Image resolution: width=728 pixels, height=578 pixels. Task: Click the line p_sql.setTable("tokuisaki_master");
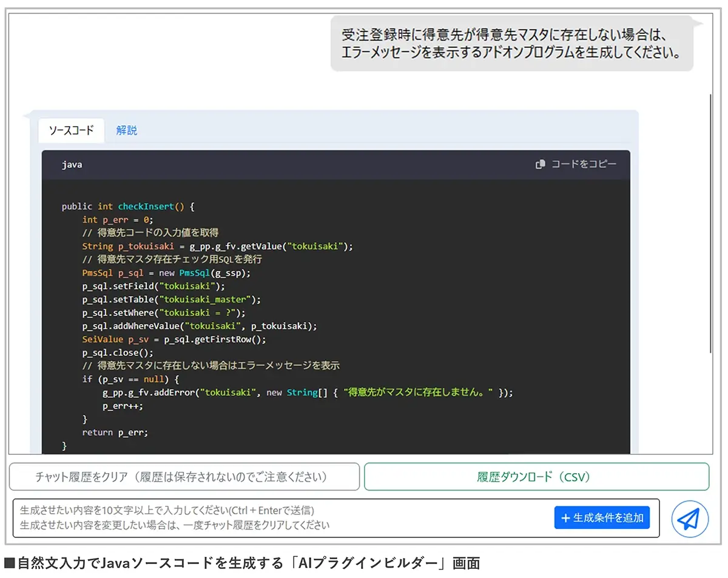point(171,300)
